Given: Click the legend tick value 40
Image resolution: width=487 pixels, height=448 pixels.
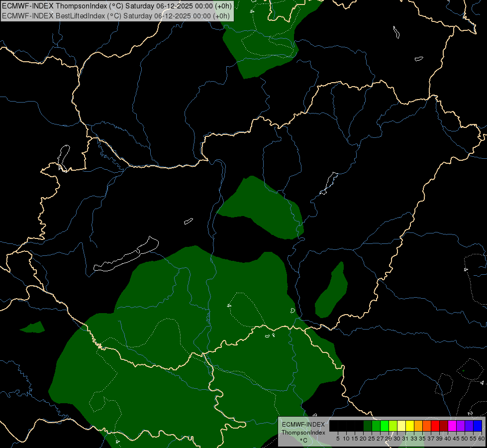Looking at the screenshot, I should 448,439.
